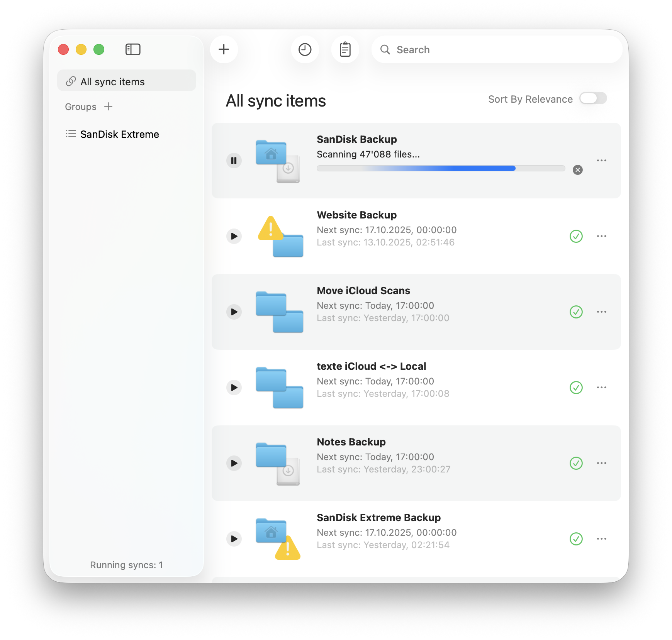
Task: Pause the SanDisk Backup sync
Action: 234,161
